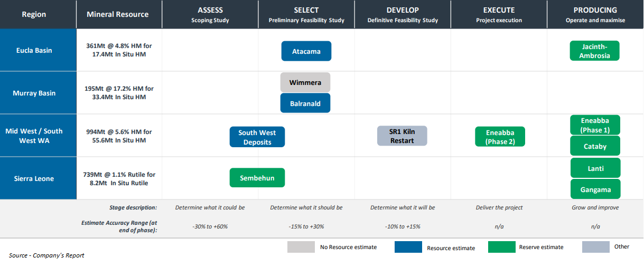Click the Cataby project box
The image size is (644, 267).
click(x=595, y=146)
